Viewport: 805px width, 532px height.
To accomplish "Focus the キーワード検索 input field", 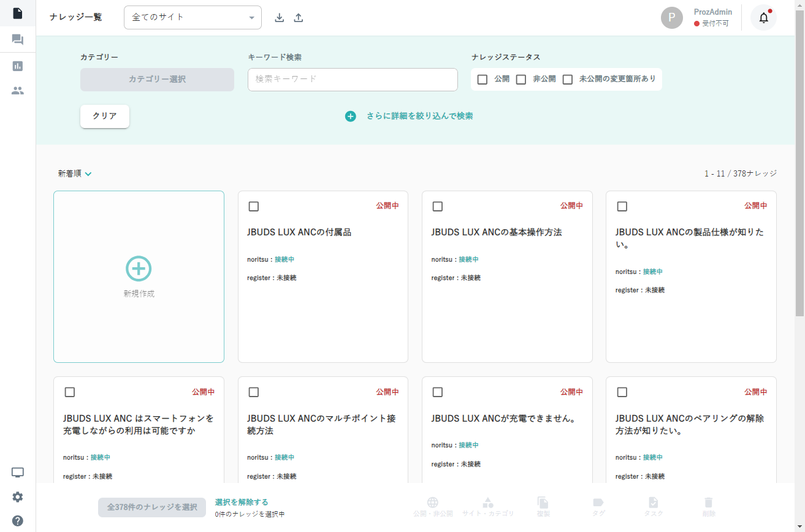I will (353, 80).
